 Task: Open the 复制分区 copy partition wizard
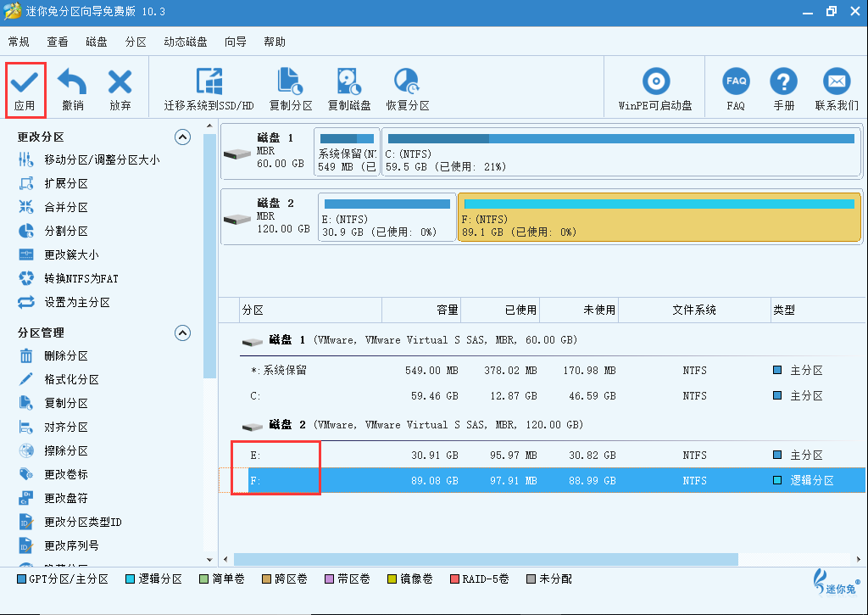(291, 89)
